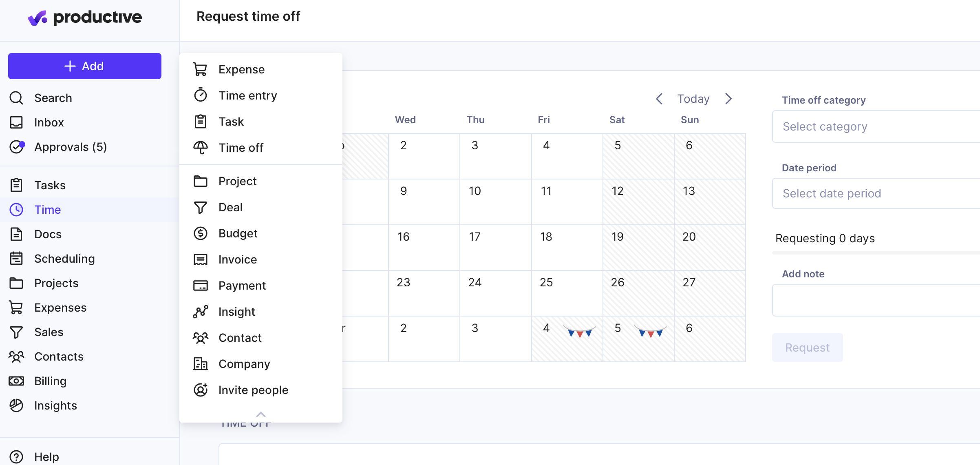Image resolution: width=980 pixels, height=465 pixels.
Task: Open Scheduling calendar icon in sidebar
Action: pos(16,259)
